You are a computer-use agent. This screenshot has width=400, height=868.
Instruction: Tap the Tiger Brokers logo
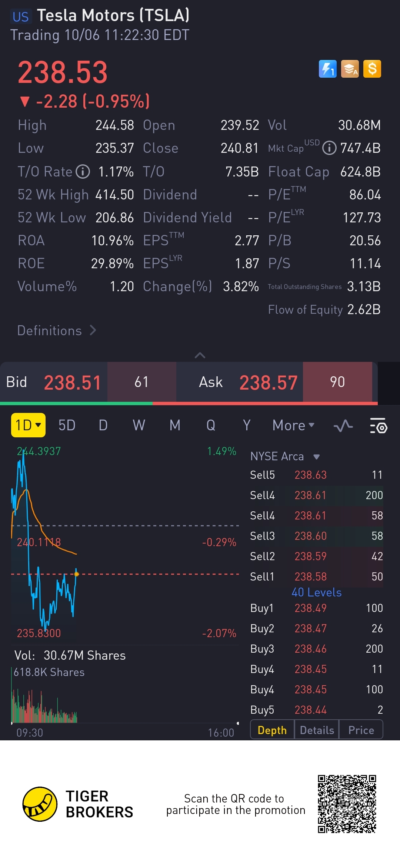78,804
